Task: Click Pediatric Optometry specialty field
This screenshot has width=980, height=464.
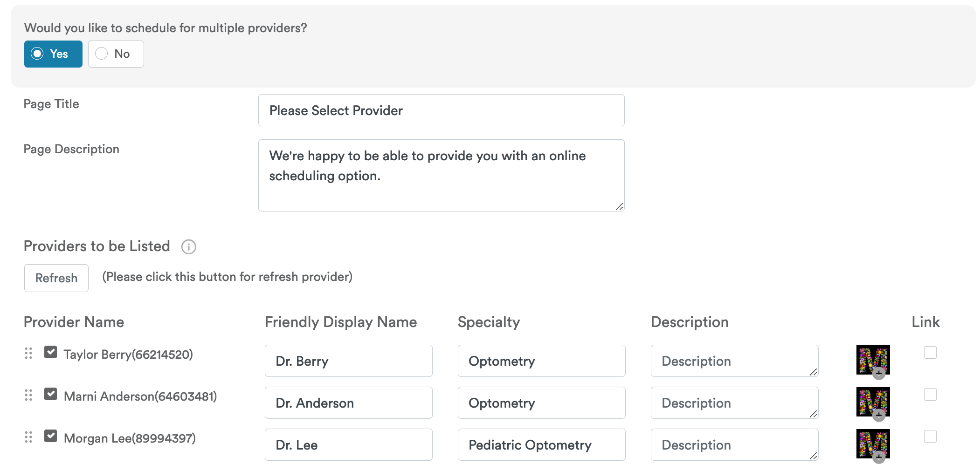Action: click(x=541, y=445)
